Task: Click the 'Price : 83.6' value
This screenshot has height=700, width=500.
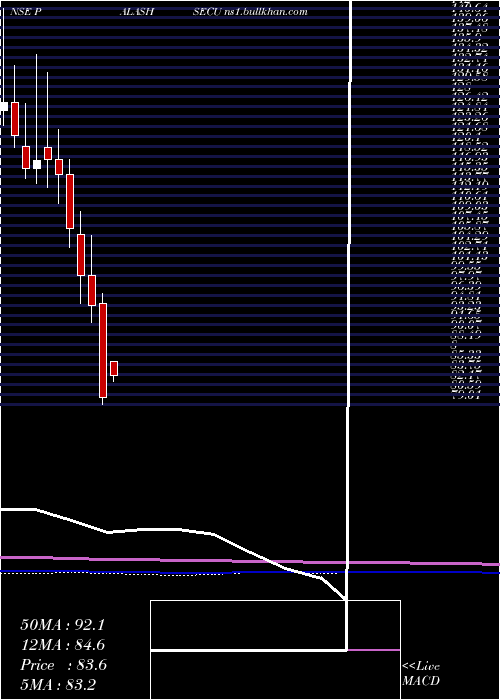Action: (63, 665)
